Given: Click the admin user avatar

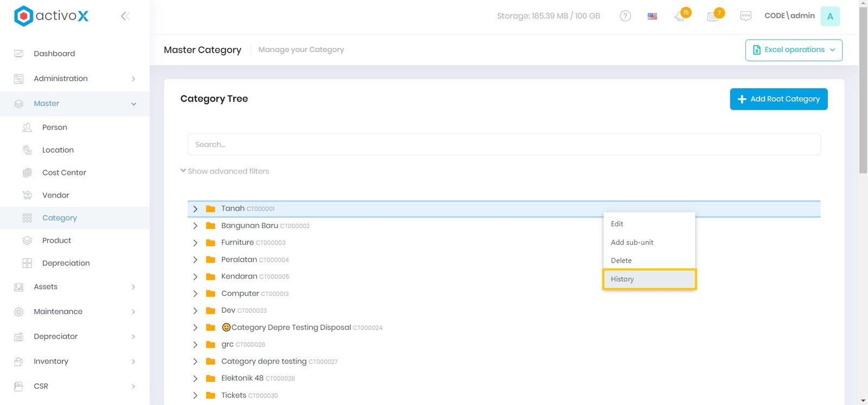Looking at the screenshot, I should [829, 16].
